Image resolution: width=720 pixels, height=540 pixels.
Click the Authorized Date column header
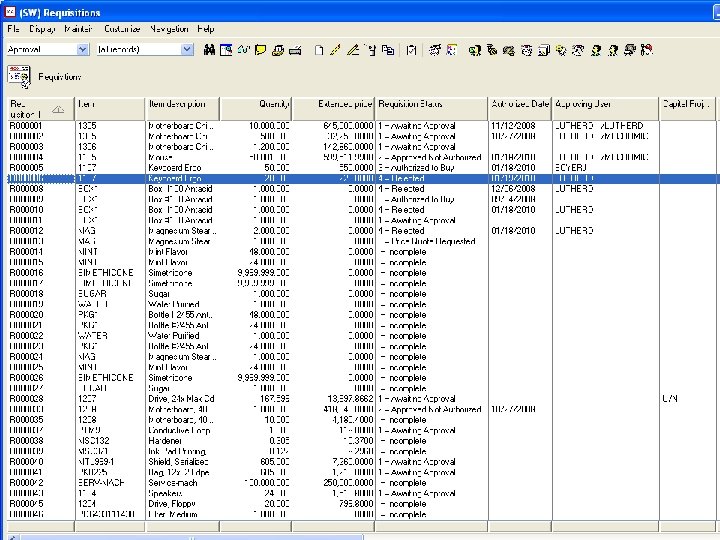coord(519,105)
